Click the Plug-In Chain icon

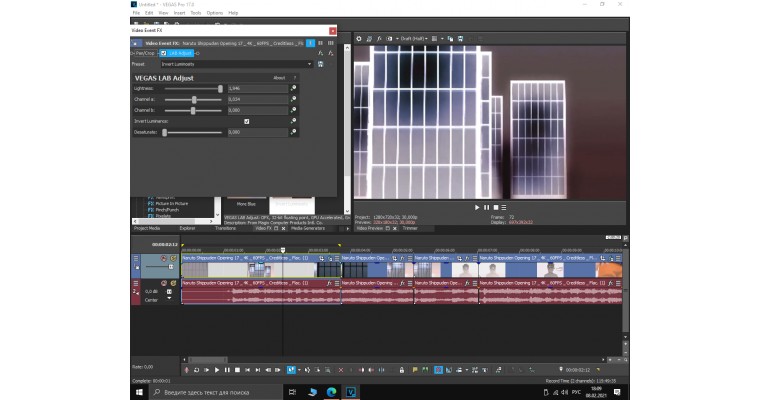320,53
